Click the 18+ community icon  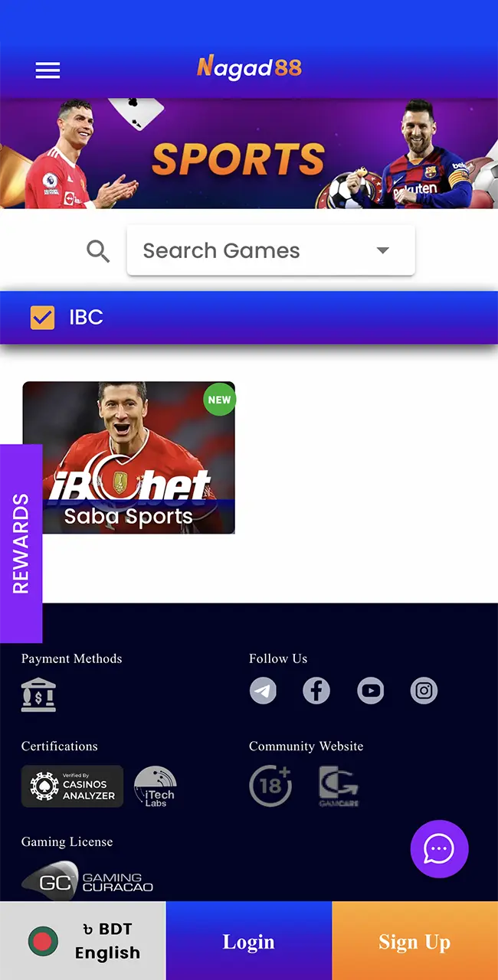point(270,786)
